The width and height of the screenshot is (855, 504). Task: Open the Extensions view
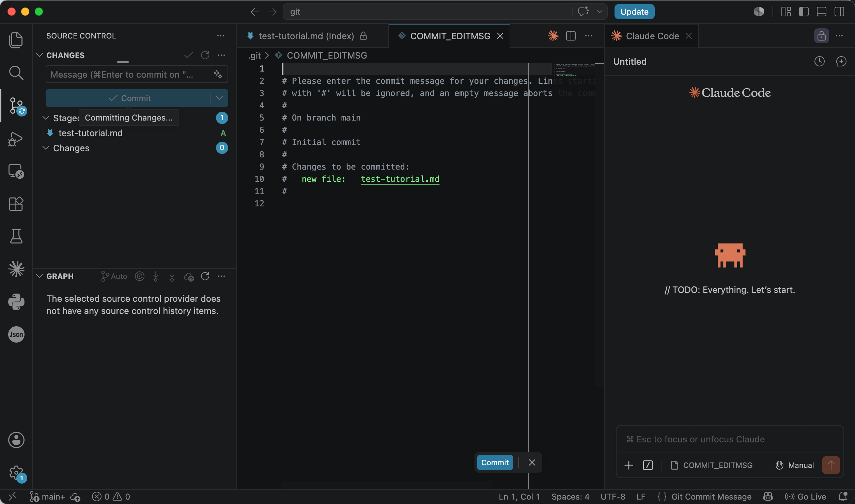[16, 204]
